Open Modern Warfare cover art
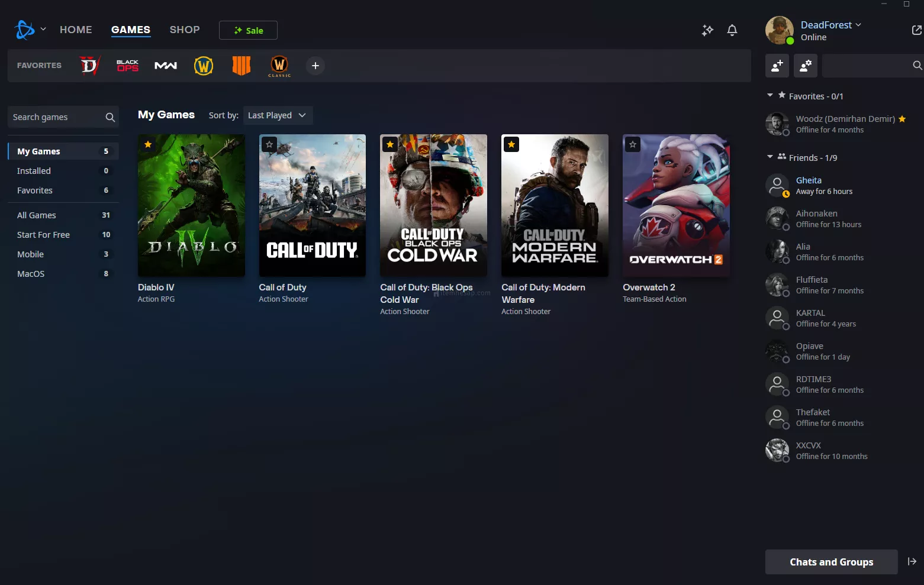The image size is (924, 585). 555,205
